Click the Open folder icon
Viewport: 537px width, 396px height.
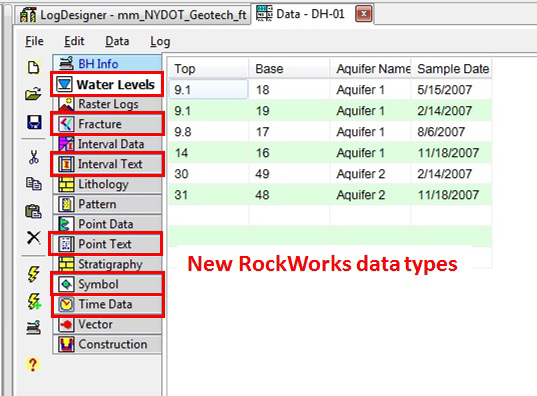(x=33, y=94)
